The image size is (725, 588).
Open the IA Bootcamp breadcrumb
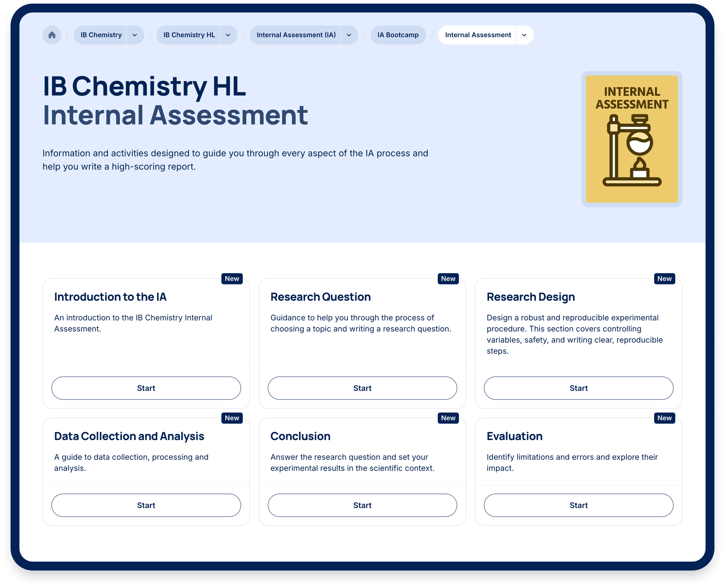coord(398,35)
